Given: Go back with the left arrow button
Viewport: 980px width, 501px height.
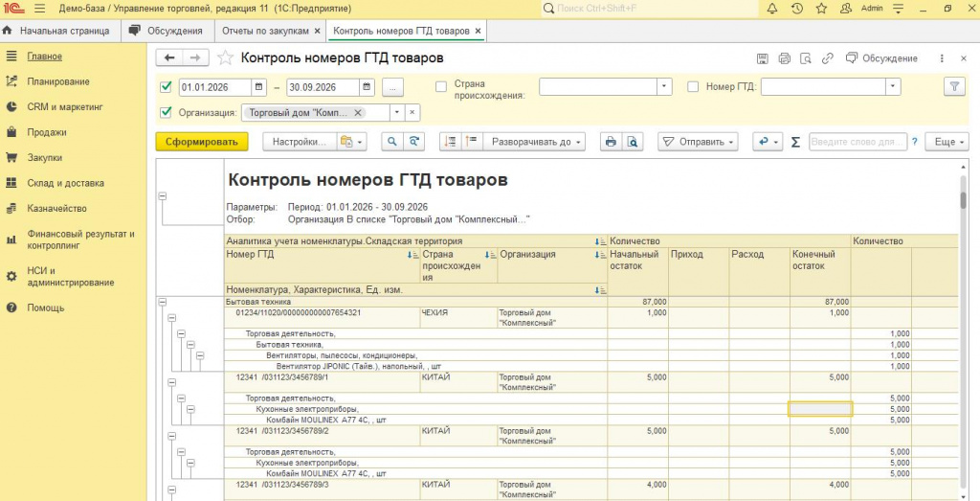Looking at the screenshot, I should [x=169, y=57].
